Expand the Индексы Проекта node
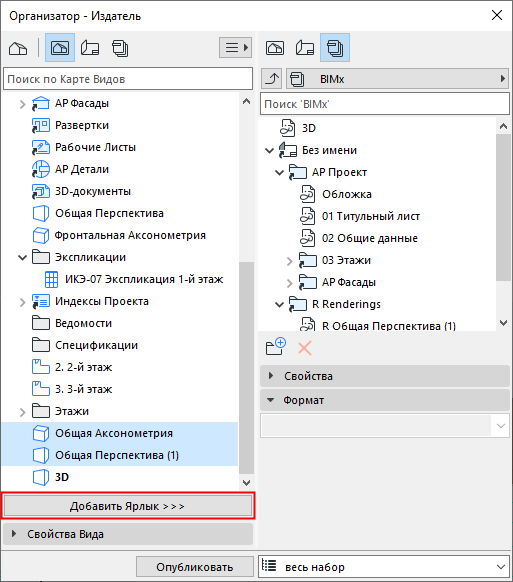 pos(22,302)
